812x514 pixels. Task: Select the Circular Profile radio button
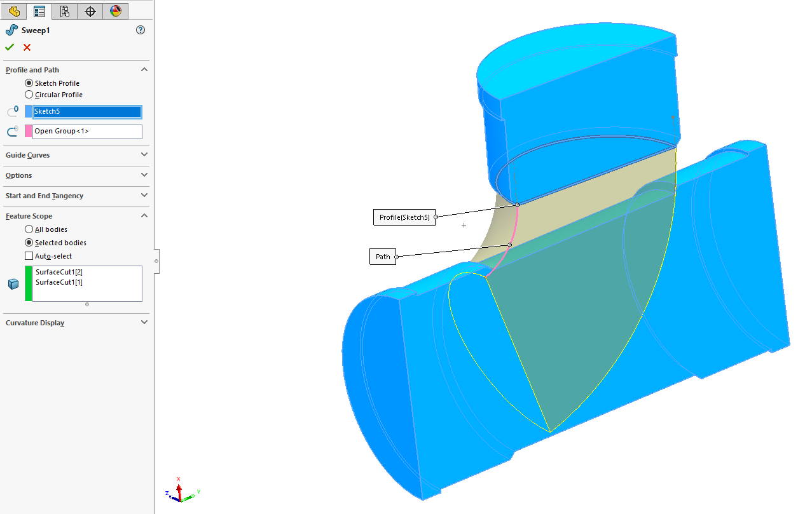tap(28, 94)
